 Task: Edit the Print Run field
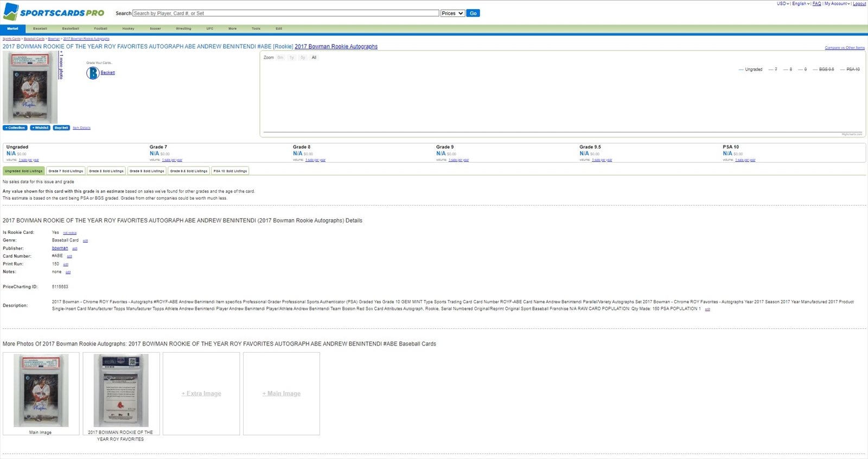point(66,265)
